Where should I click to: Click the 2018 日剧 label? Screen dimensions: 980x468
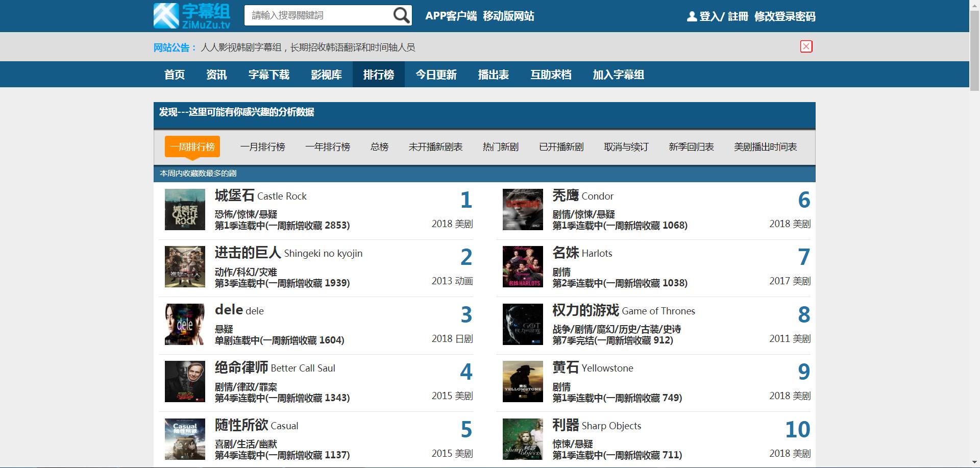point(452,338)
